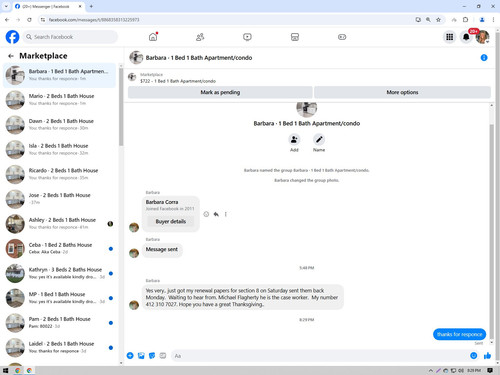Open Facebook Home feed icon
The width and height of the screenshot is (500, 375).
pyautogui.click(x=153, y=37)
